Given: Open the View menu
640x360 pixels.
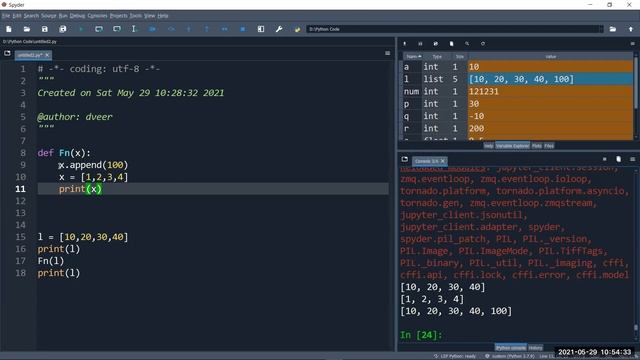Looking at the screenshot, I should click(x=150, y=16).
